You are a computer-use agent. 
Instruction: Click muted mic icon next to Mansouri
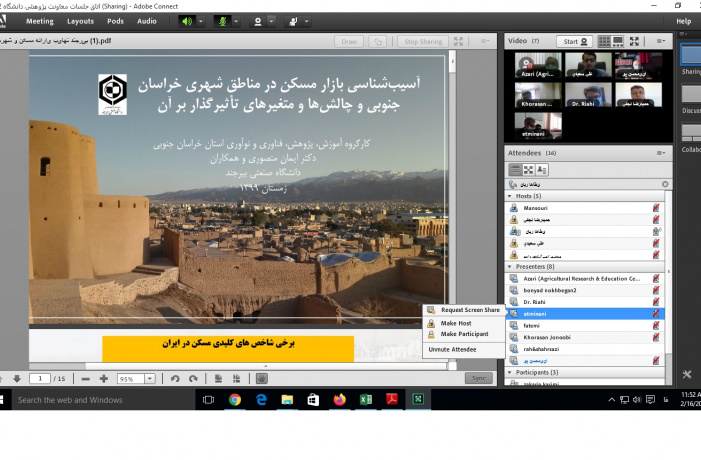tap(656, 208)
